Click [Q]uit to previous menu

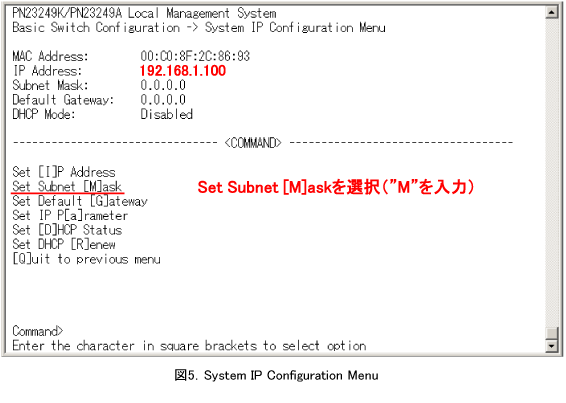point(86,259)
